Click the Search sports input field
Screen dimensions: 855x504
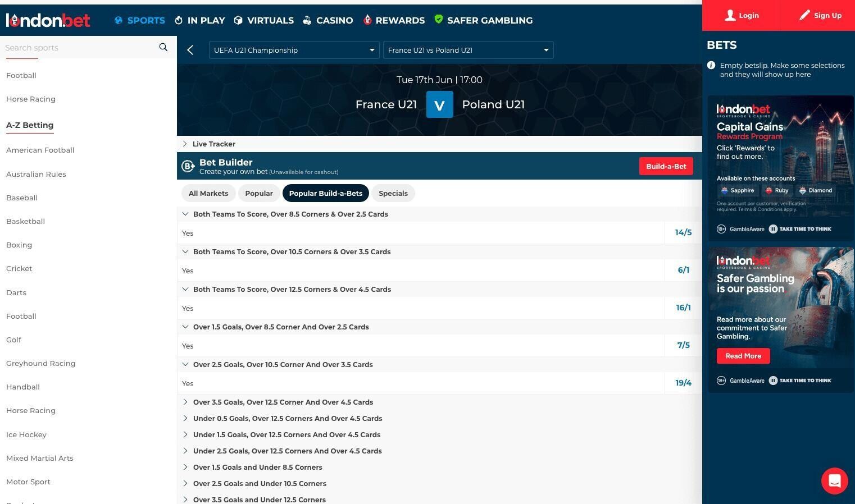coord(79,48)
